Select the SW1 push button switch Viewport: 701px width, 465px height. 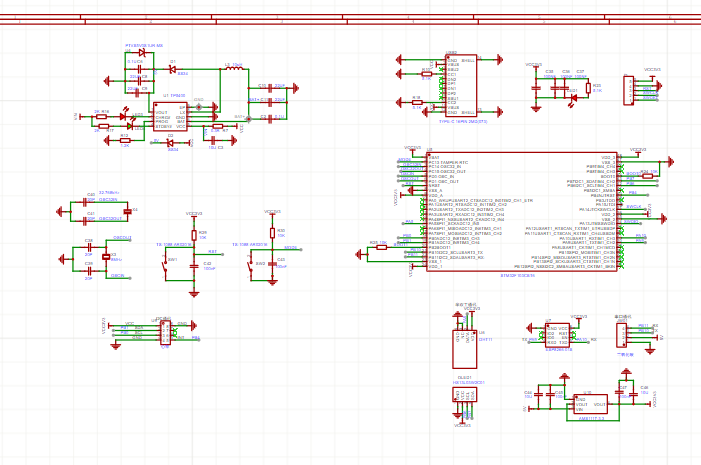(166, 264)
